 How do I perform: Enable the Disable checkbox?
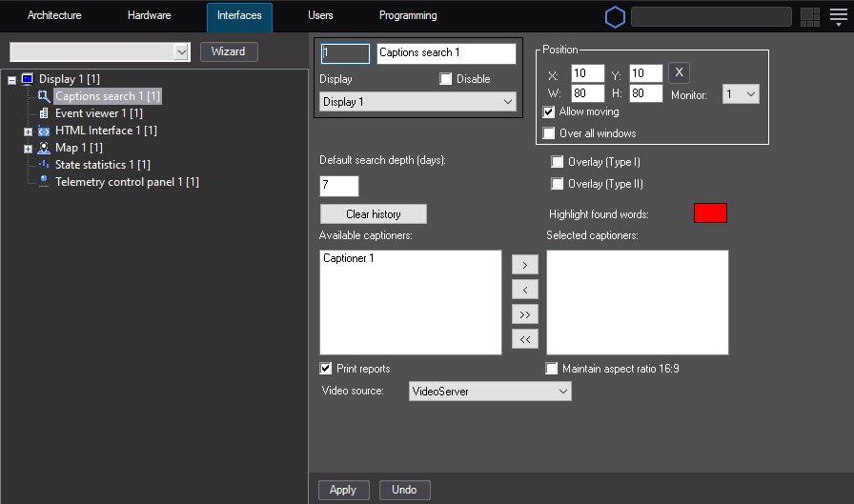point(446,79)
